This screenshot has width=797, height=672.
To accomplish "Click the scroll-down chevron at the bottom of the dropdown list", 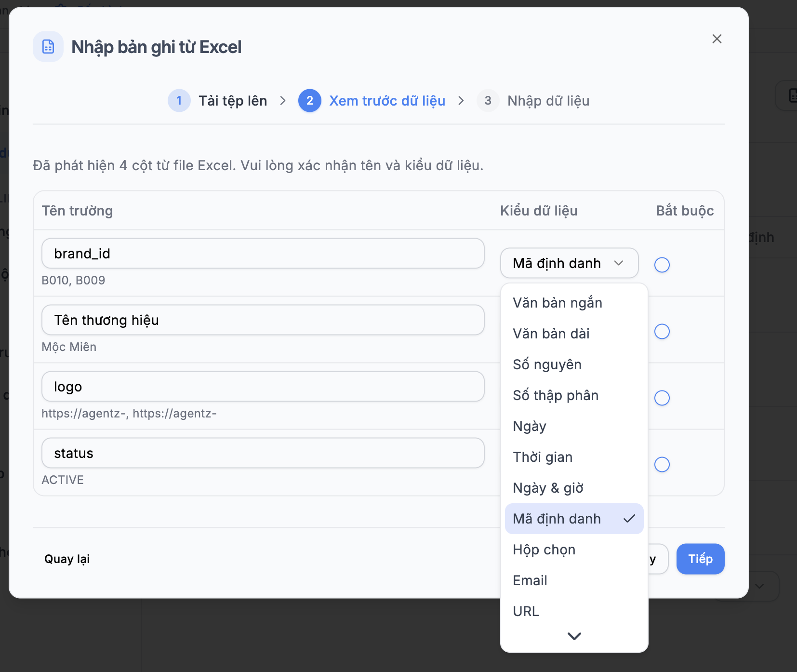I will point(574,636).
